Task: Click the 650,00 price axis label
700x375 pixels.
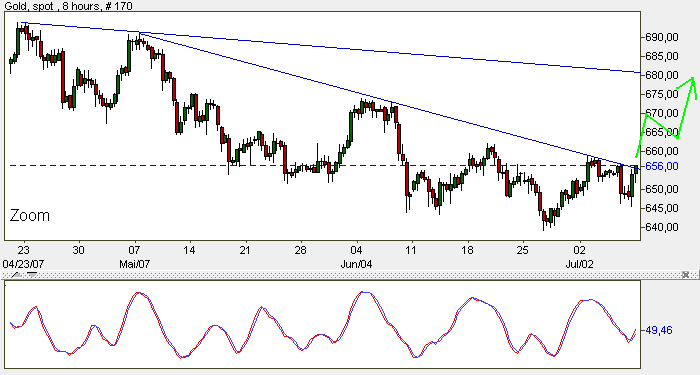Action: tap(662, 189)
